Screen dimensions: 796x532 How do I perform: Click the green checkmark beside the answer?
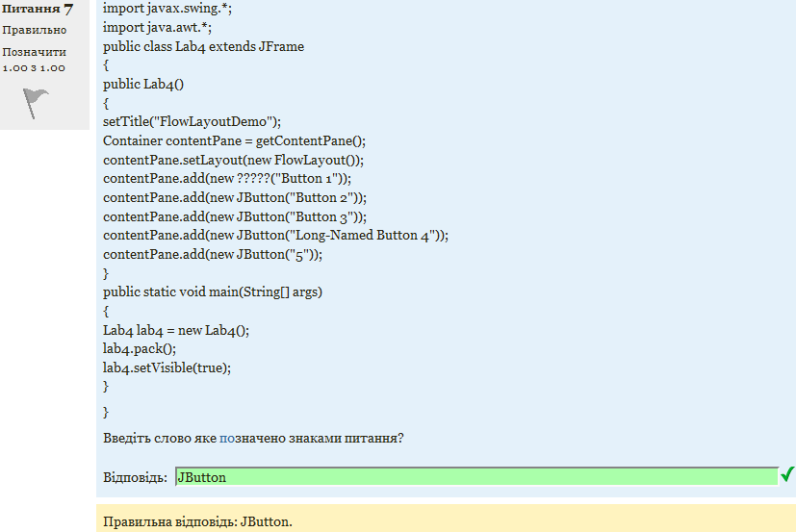(x=787, y=474)
